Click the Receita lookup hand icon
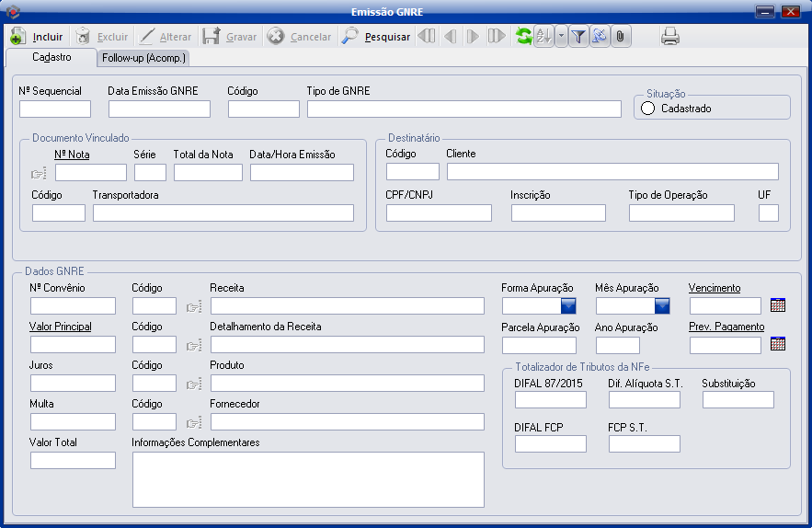The width and height of the screenshot is (812, 528). [193, 306]
